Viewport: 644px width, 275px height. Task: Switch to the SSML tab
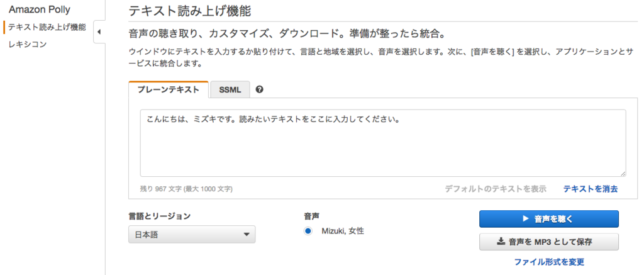[230, 89]
